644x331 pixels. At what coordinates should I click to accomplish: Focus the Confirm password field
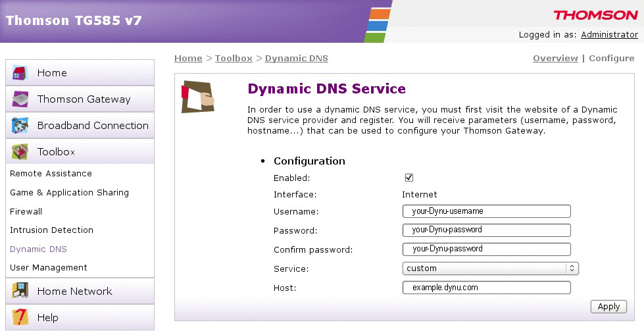(487, 249)
